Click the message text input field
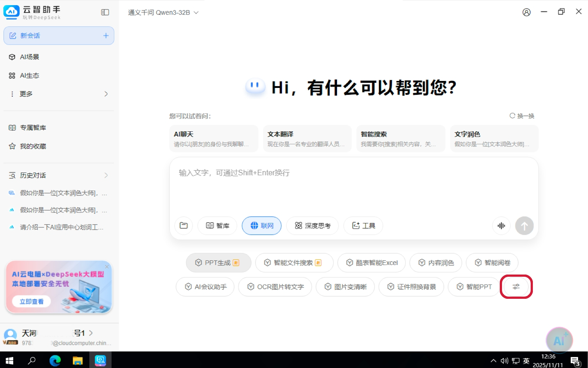The image size is (588, 368). point(354,187)
